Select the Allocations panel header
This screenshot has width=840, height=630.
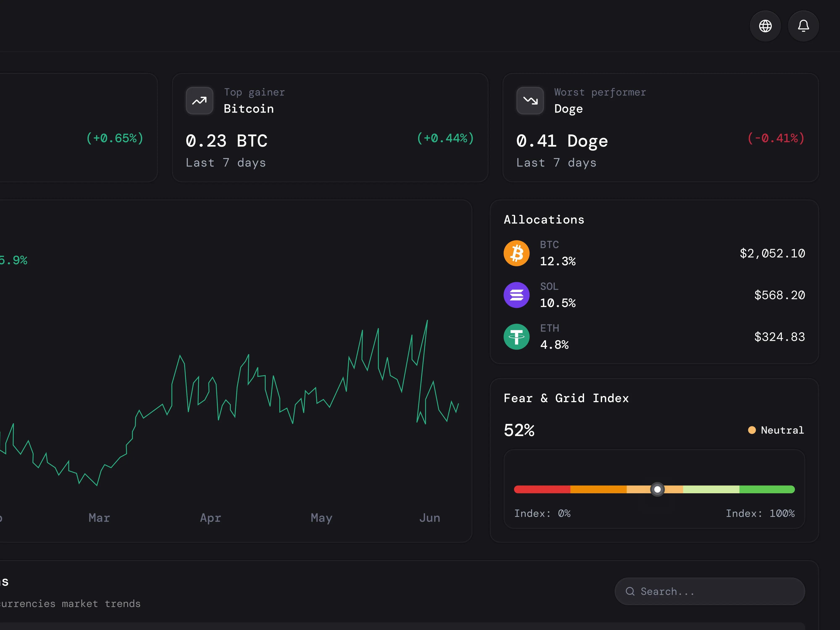tap(544, 219)
